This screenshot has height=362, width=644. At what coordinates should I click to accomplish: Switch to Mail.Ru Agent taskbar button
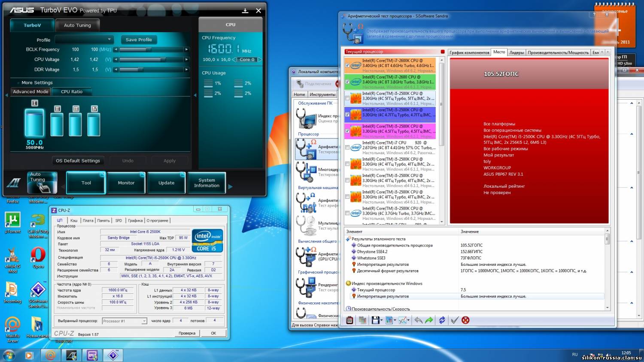click(51, 356)
